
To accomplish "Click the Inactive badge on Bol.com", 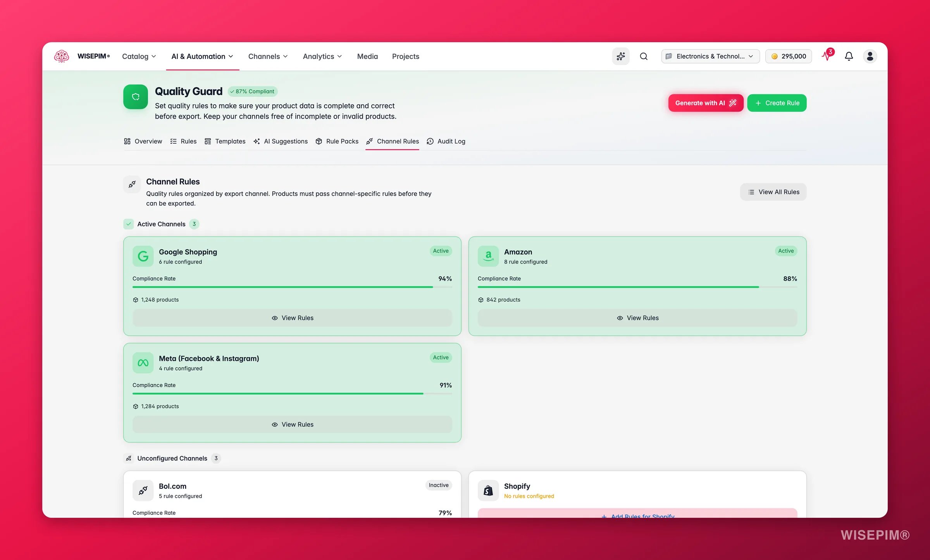I will [439, 485].
